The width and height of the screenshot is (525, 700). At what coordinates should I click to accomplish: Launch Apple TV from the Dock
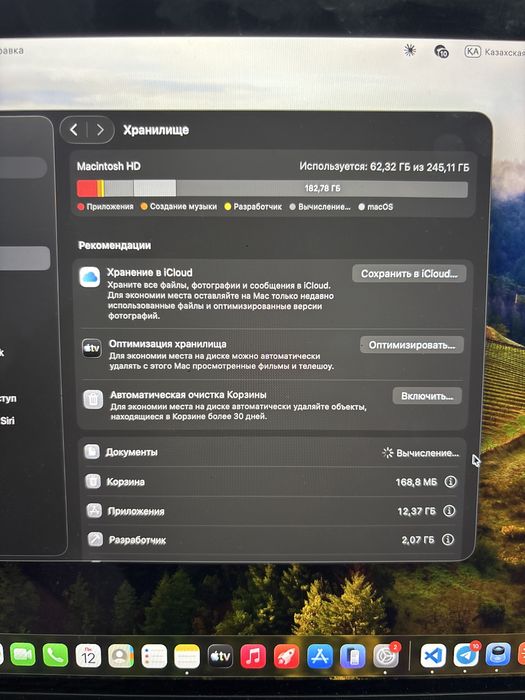[220, 656]
